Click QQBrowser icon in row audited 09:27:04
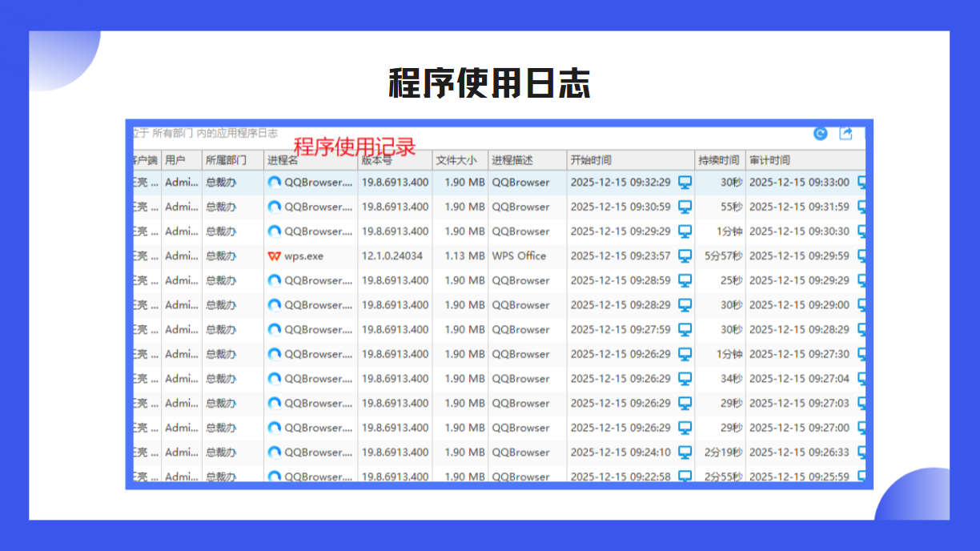This screenshot has height=551, width=980. 275,379
